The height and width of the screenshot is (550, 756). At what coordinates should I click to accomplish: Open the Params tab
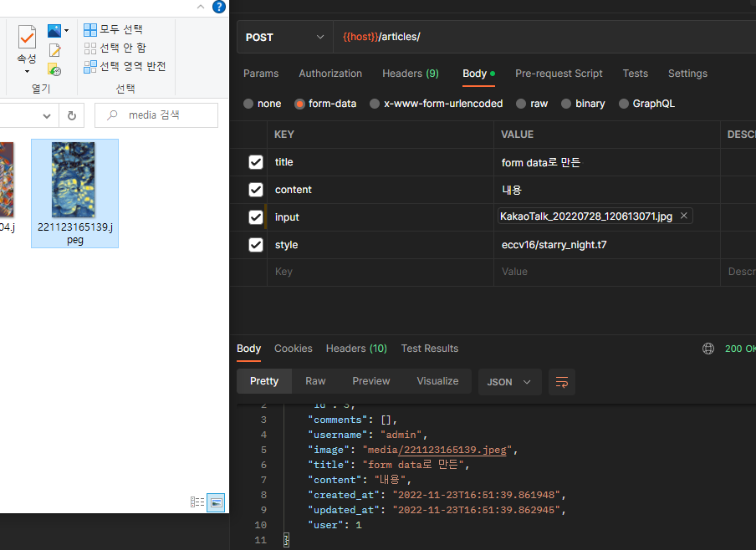click(261, 74)
